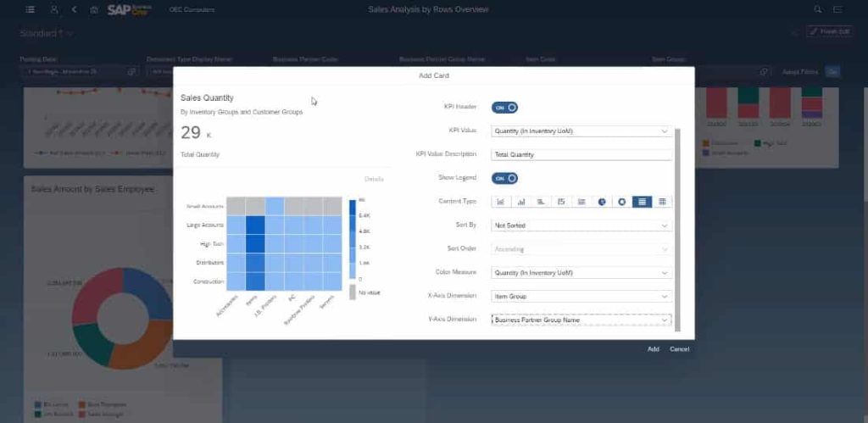This screenshot has height=423, width=868.
Task: Toggle the KPI Header switch
Action: tap(504, 108)
